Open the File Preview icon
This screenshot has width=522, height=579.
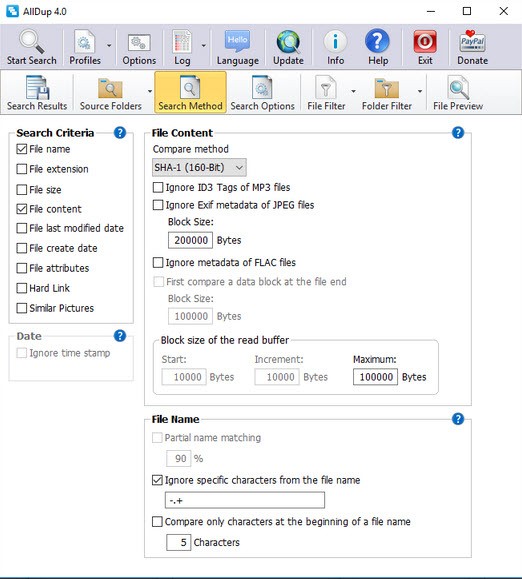(458, 88)
